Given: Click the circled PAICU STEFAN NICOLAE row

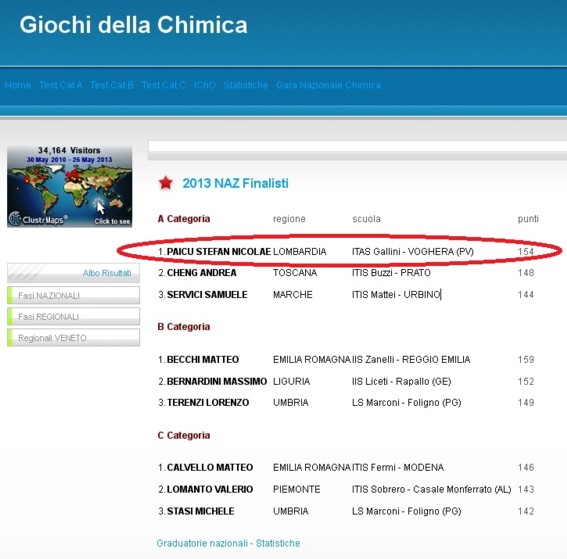Looking at the screenshot, I should 339,251.
